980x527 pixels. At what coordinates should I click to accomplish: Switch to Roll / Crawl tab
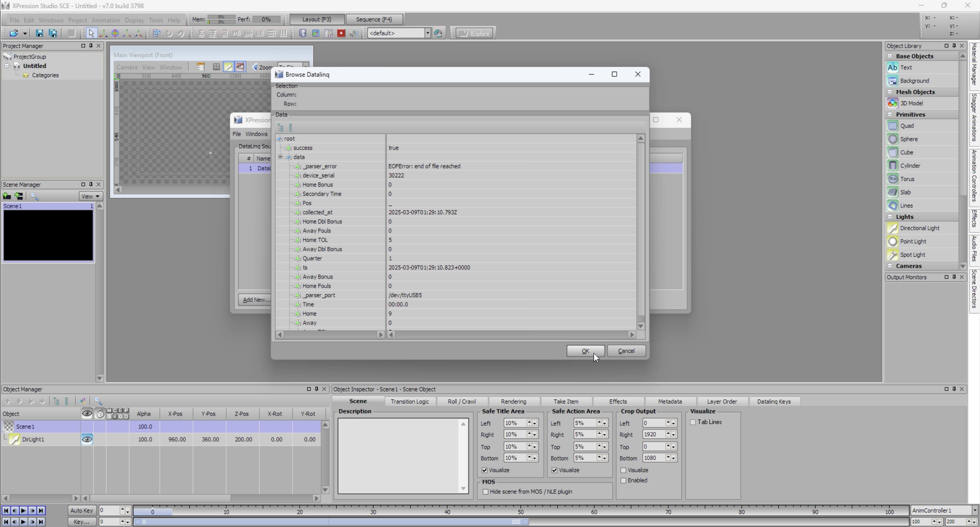pos(462,402)
